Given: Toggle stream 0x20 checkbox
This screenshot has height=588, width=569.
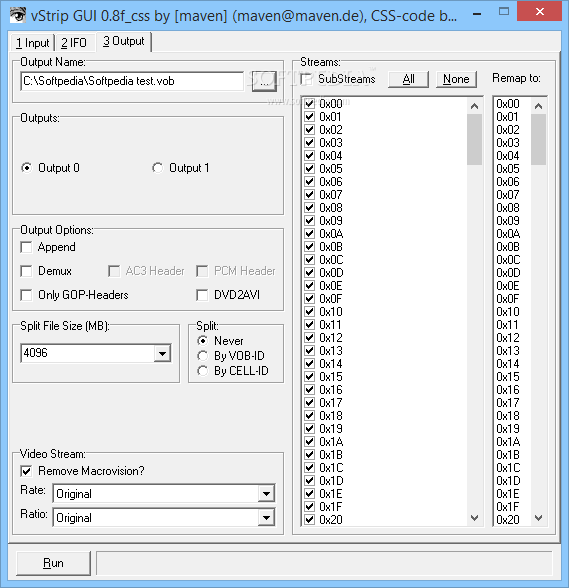Looking at the screenshot, I should (x=309, y=520).
